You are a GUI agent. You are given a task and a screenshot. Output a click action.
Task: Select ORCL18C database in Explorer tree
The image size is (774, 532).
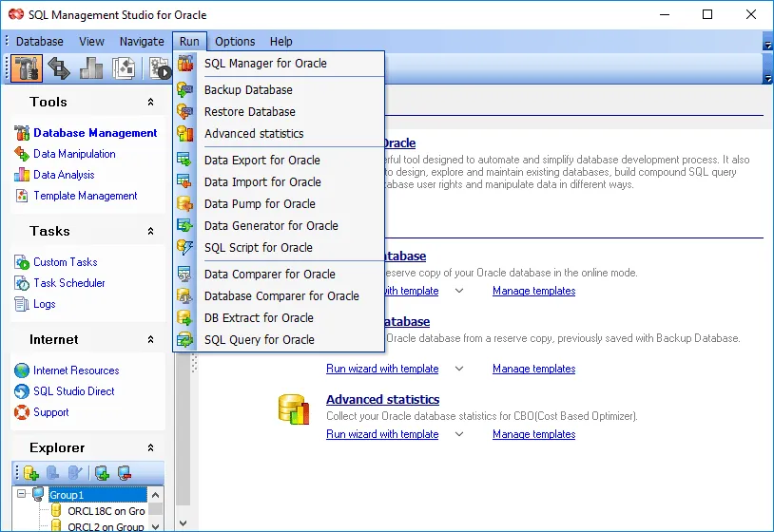point(106,511)
